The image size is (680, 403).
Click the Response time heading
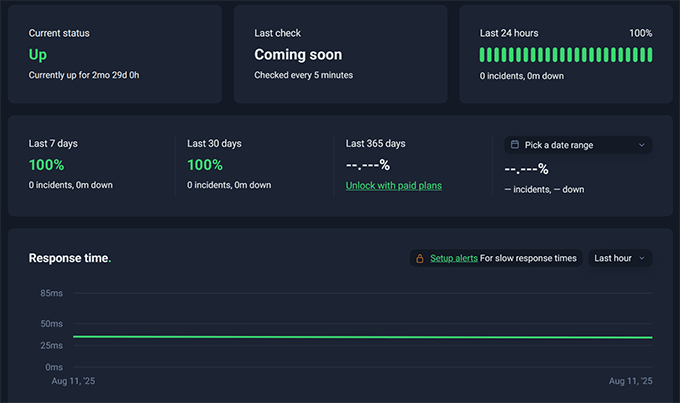coord(69,258)
